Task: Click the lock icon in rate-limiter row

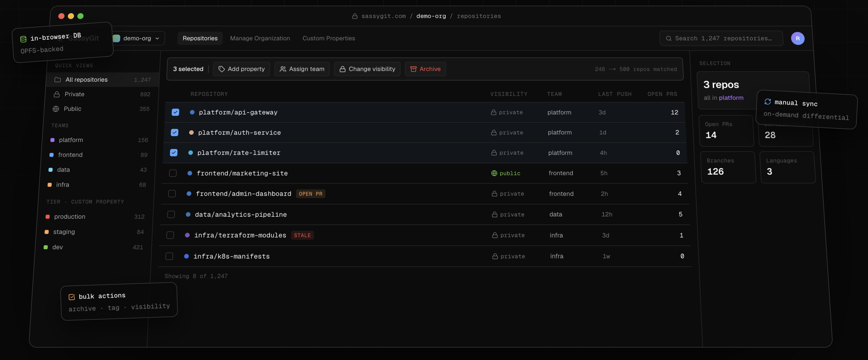Action: tap(494, 153)
